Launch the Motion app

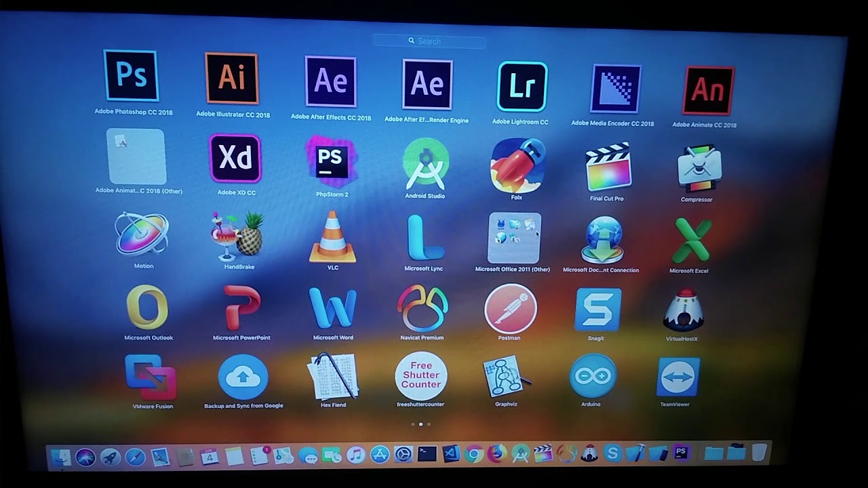click(142, 235)
